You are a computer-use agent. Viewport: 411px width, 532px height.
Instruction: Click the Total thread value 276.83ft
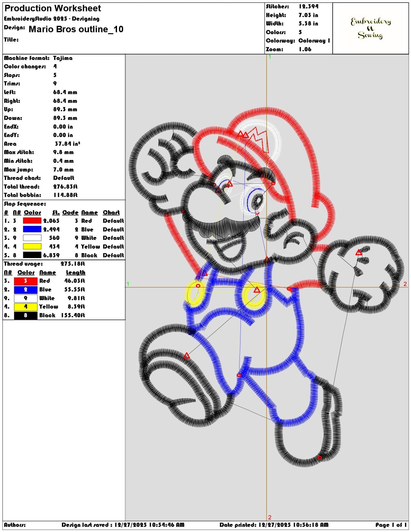pos(65,187)
